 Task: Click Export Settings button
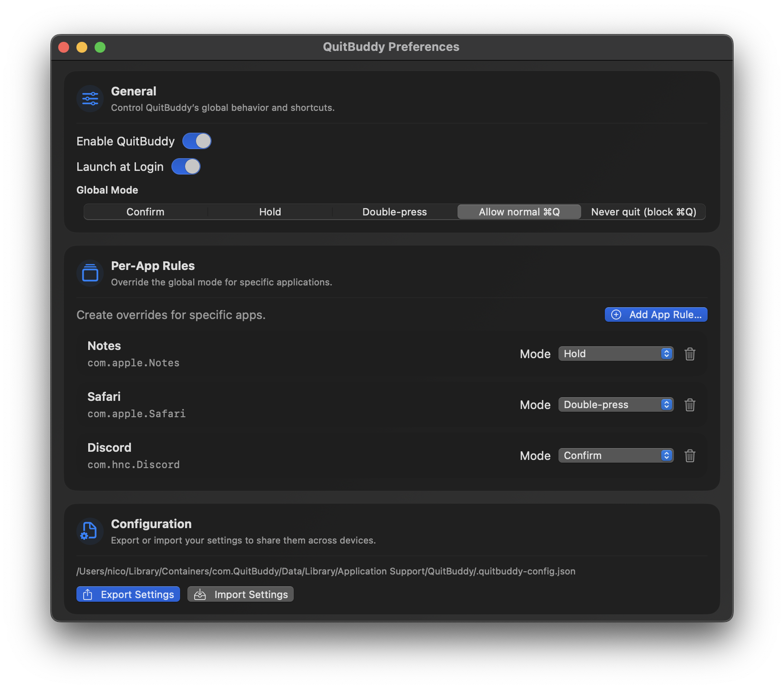(x=128, y=594)
